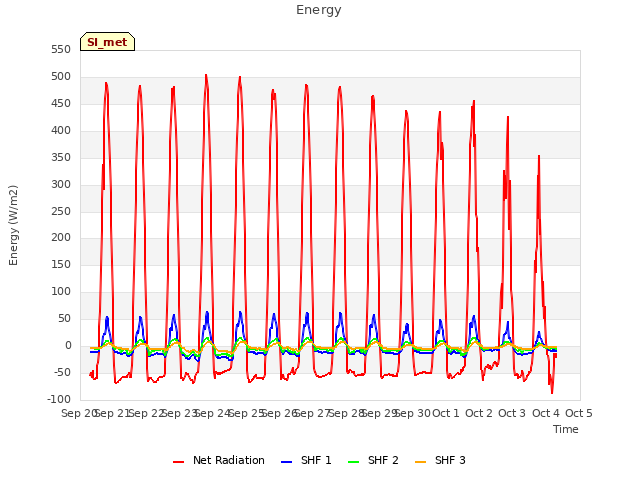
Task: Click the 150 y-axis tick label
Action: coord(61,264)
